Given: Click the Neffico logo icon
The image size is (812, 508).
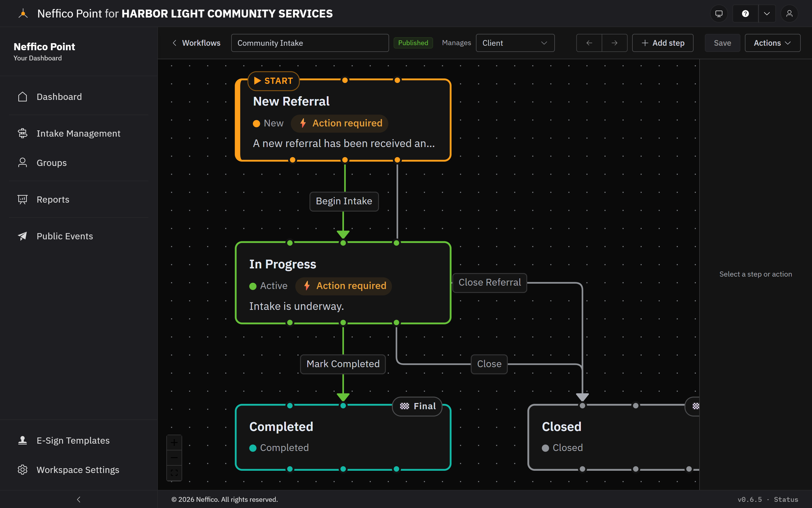Looking at the screenshot, I should click(23, 14).
